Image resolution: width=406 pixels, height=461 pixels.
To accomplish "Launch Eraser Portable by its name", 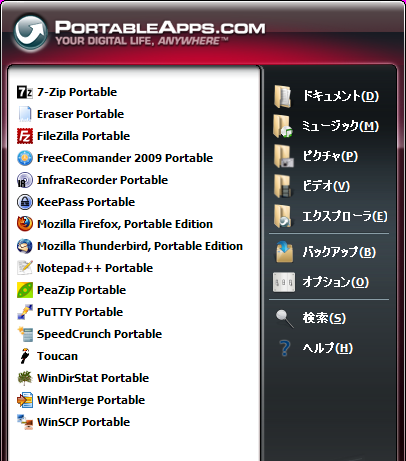I will (x=80, y=114).
